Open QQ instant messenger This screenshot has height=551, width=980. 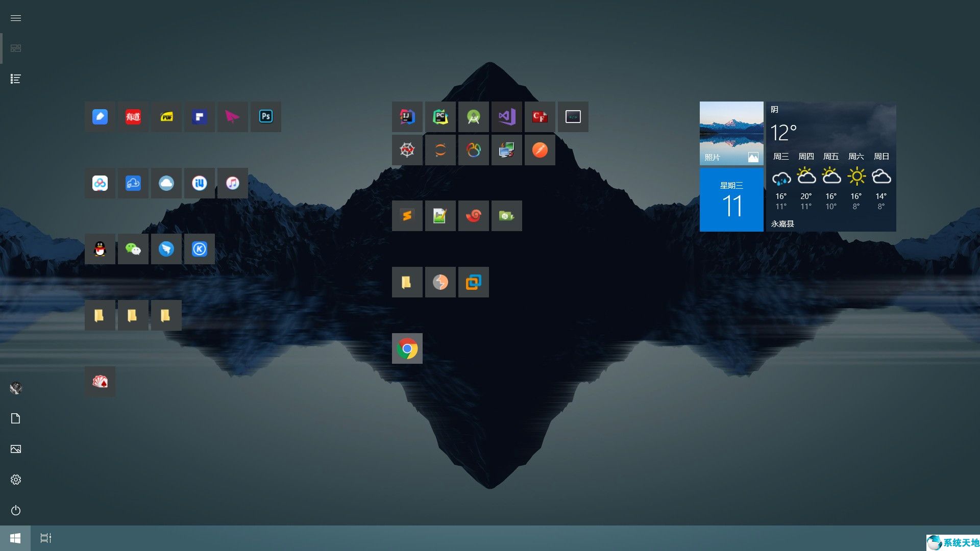pyautogui.click(x=100, y=249)
